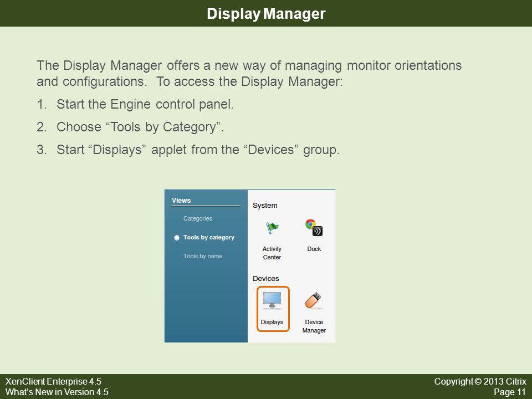Select the bullet beside Tools by category
This screenshot has width=532, height=399.
coord(177,238)
